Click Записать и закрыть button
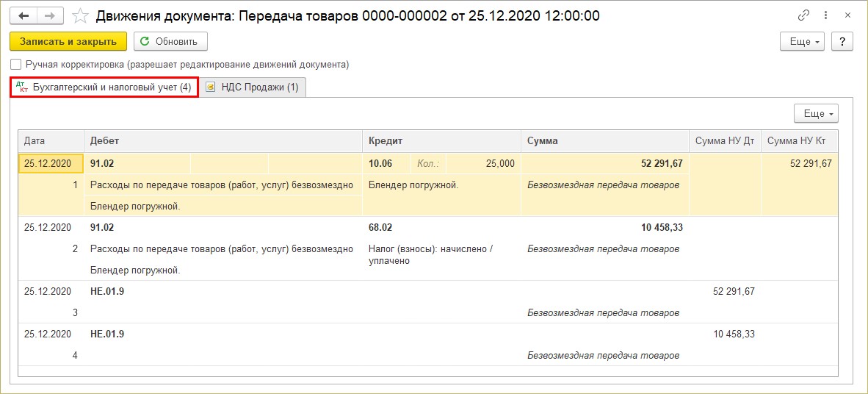The height and width of the screenshot is (394, 868). [68, 42]
